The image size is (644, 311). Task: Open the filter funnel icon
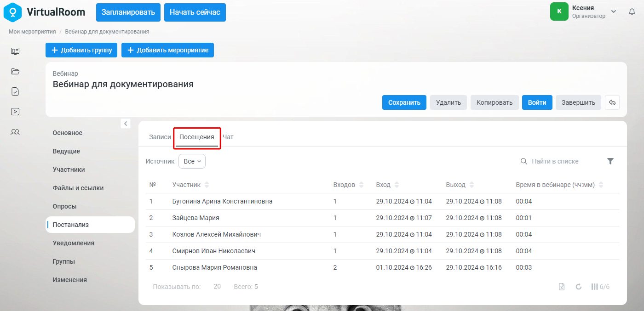point(610,161)
